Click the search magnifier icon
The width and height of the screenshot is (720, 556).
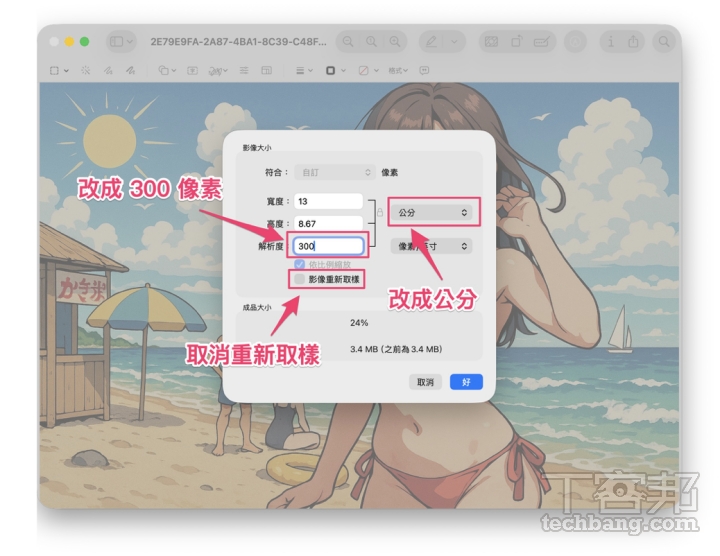coord(664,42)
